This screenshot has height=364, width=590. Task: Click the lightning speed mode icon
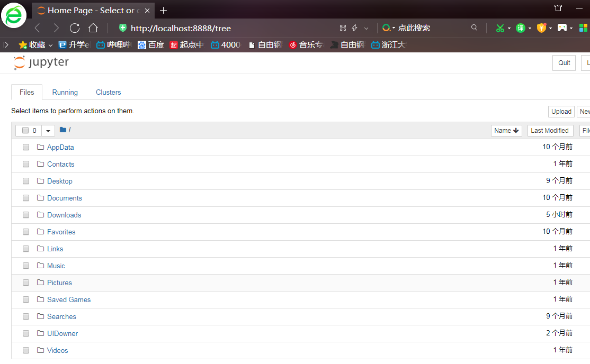click(x=354, y=28)
